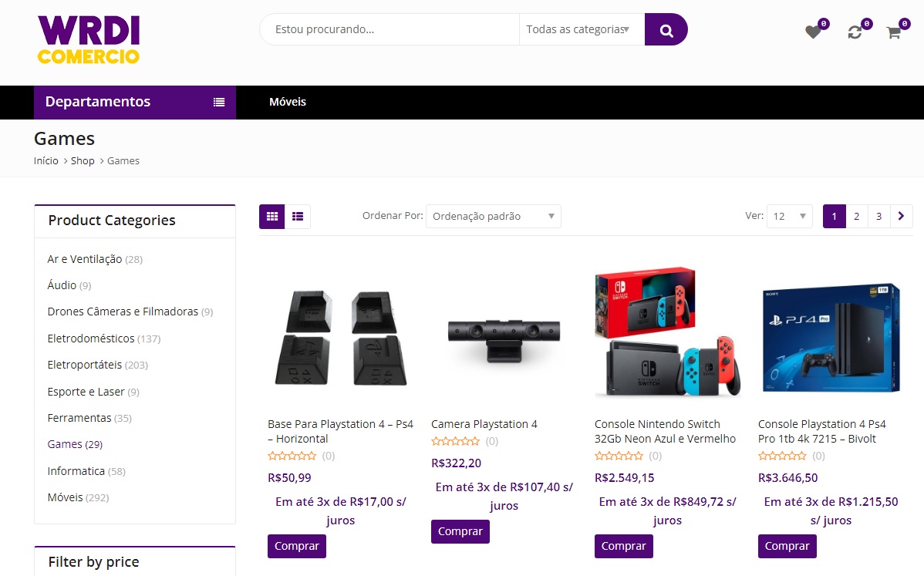The height and width of the screenshot is (576, 924).
Task: Click the Shop breadcrumb link
Action: click(x=83, y=161)
